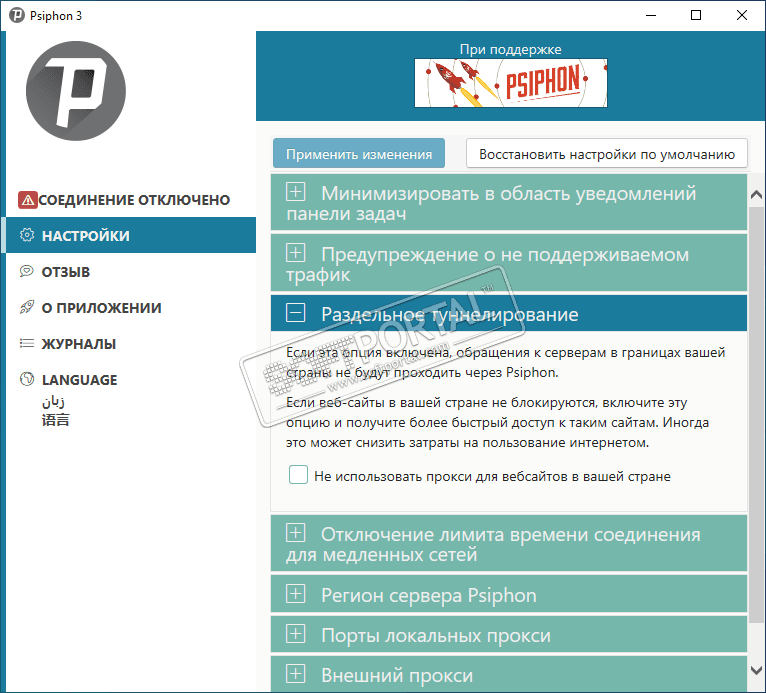The width and height of the screenshot is (766, 693).
Task: Click the Psiphon title bar icon
Action: 17,16
